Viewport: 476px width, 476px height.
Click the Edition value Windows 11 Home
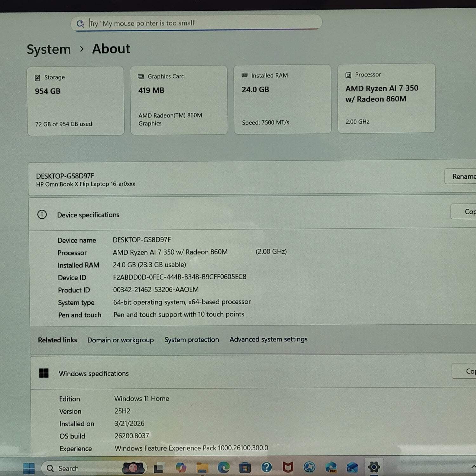tap(142, 399)
